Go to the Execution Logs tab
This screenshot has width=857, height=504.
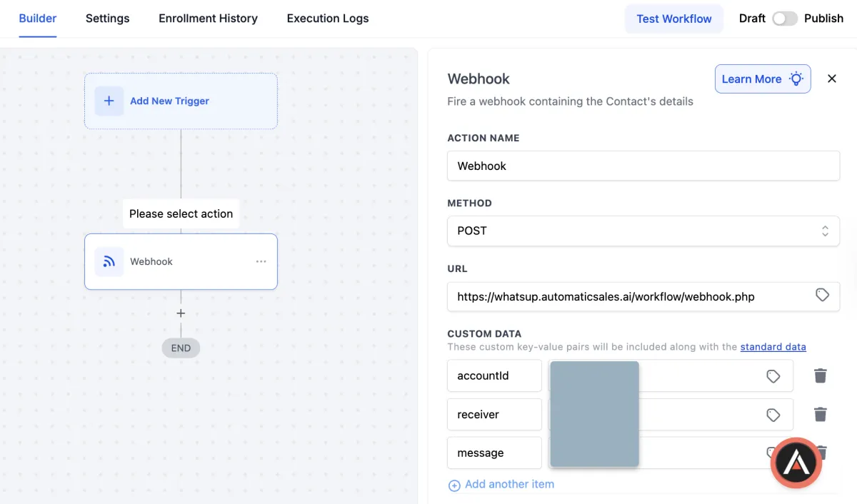tap(328, 19)
